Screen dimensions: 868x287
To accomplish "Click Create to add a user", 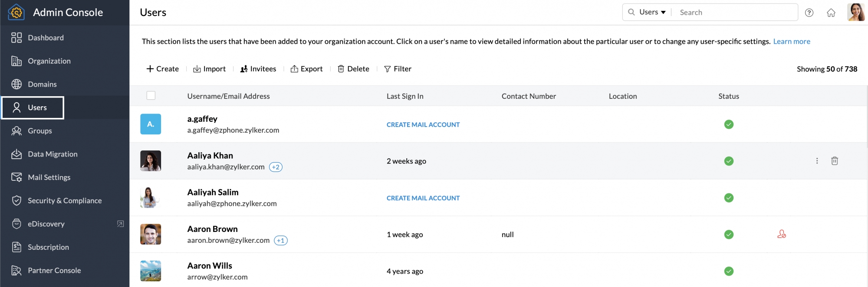I will click(x=163, y=69).
